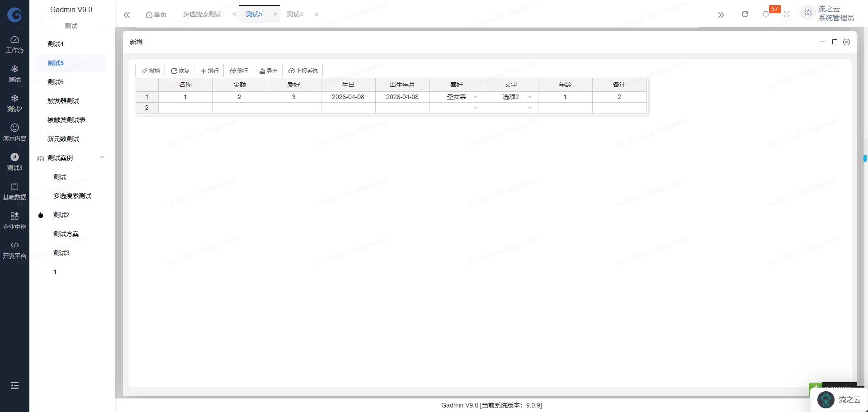Screen dimensions: 868x412
Task: Click the 增行 add row button
Action: [x=209, y=71]
